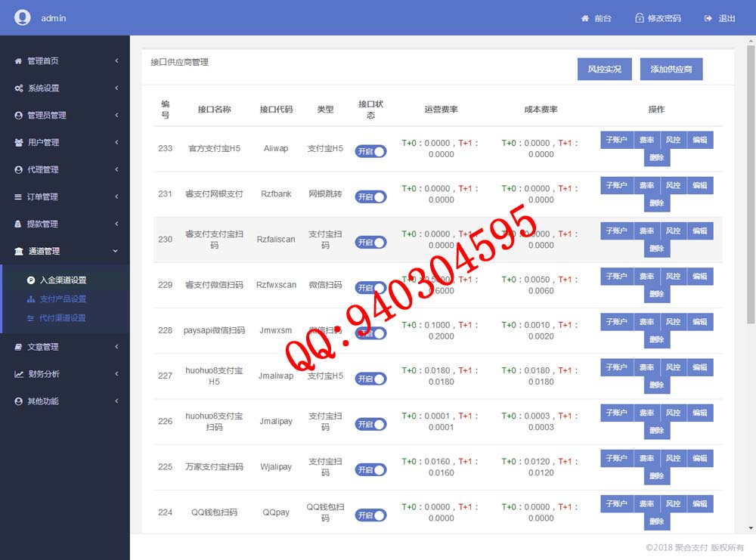Click 风控 button for row 230
The image size is (756, 560).
tap(673, 230)
